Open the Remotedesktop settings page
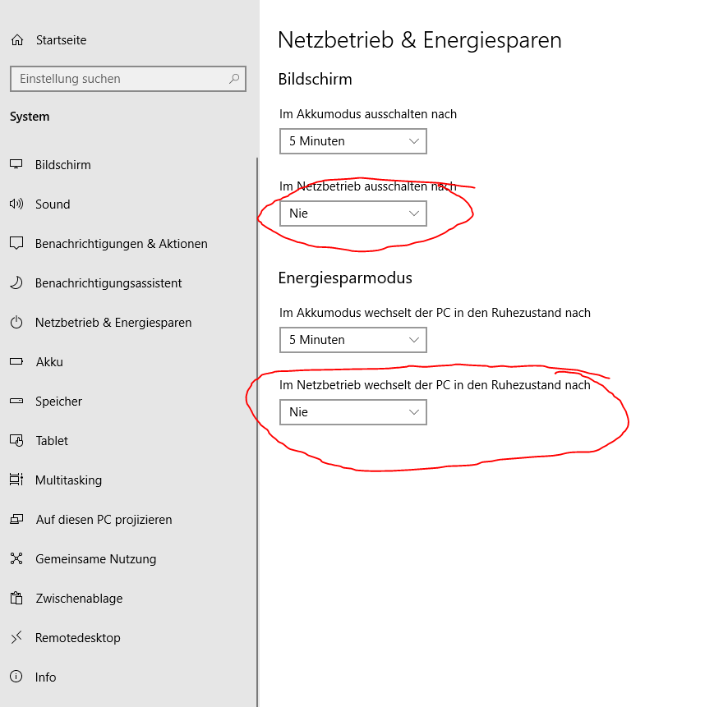This screenshot has height=707, width=728. click(x=77, y=638)
